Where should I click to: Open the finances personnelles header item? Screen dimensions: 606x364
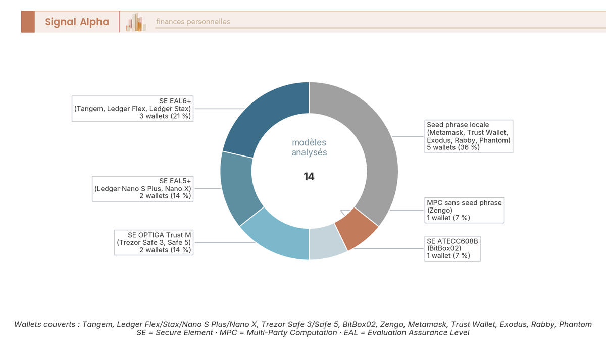193,22
